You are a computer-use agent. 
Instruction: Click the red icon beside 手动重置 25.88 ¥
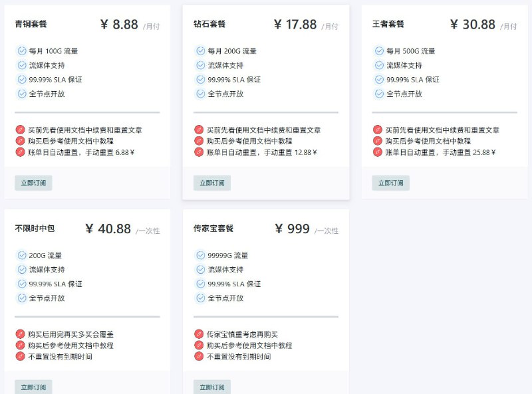(378, 152)
